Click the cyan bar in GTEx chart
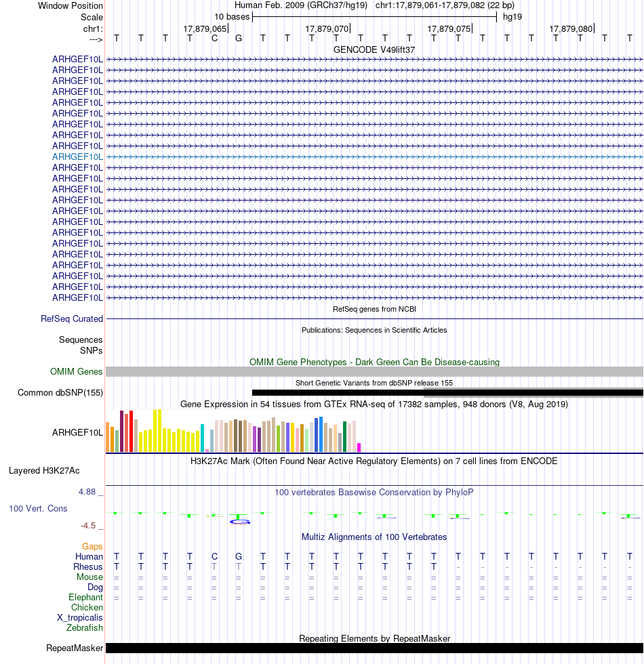 [x=203, y=438]
